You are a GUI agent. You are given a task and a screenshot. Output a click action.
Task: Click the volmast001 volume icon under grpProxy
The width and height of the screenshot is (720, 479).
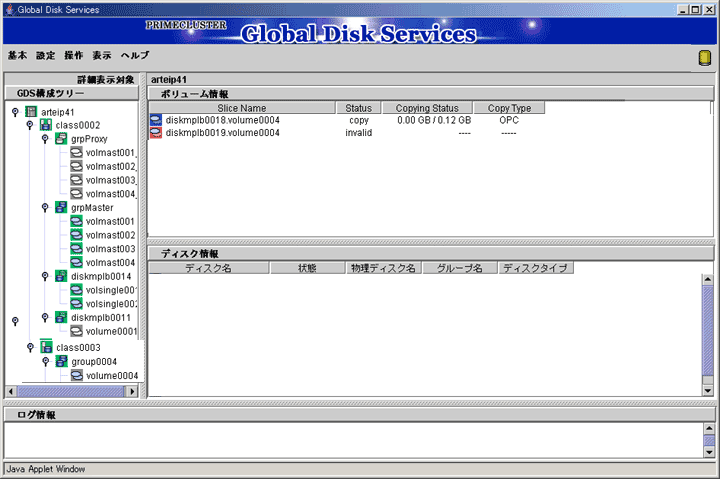[x=76, y=152]
